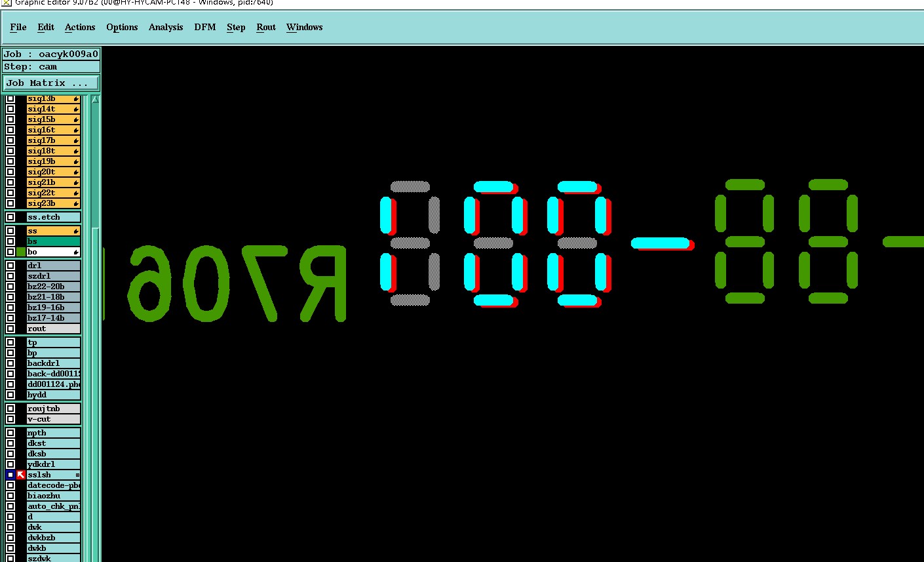Select the dksb layer name
This screenshot has width=924, height=562.
point(54,454)
